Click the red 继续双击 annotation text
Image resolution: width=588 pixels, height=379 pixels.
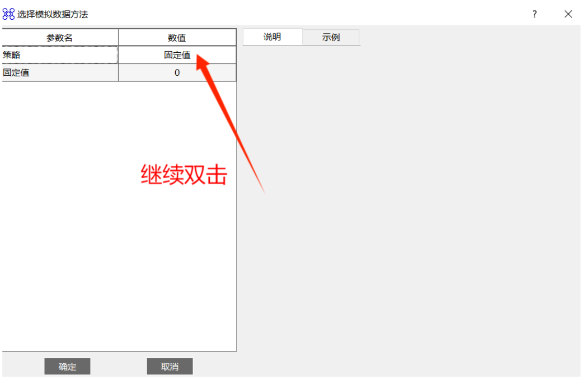pyautogui.click(x=184, y=174)
